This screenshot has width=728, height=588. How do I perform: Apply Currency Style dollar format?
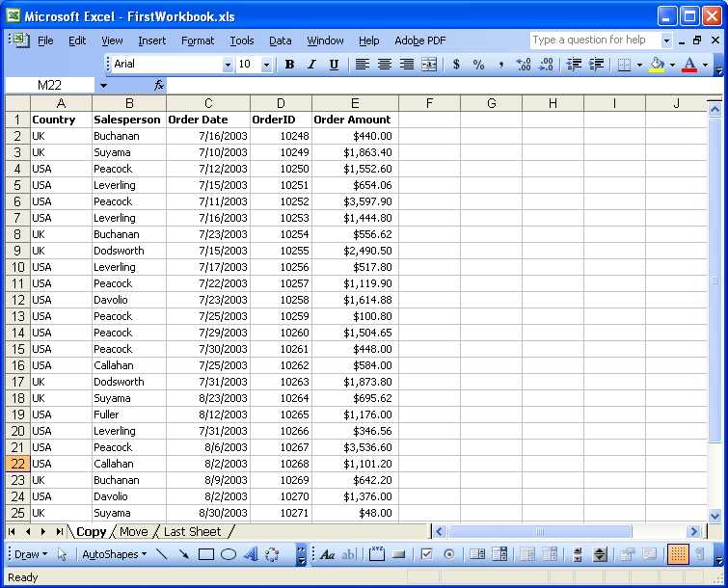point(456,64)
